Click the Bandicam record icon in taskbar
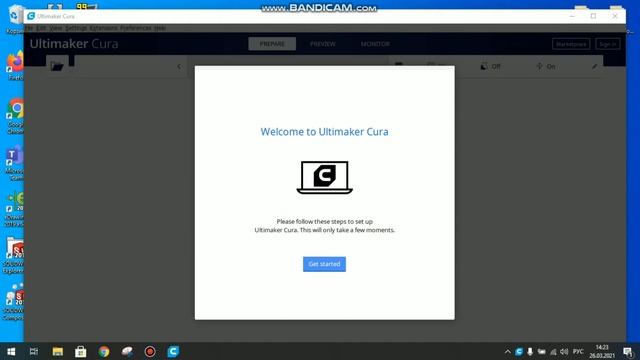The width and height of the screenshot is (640, 360). pyautogui.click(x=150, y=351)
